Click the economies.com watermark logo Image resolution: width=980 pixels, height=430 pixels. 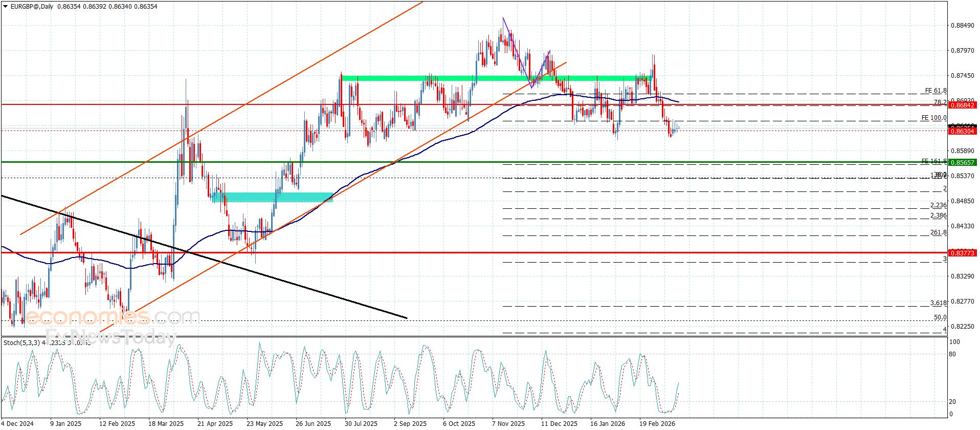(x=113, y=317)
